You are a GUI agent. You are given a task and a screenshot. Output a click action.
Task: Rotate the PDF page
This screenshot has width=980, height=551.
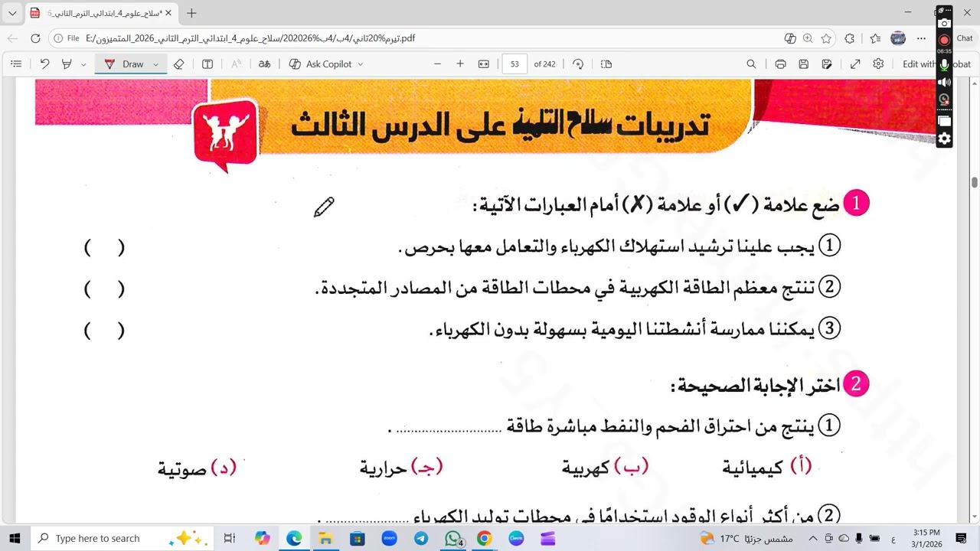578,64
